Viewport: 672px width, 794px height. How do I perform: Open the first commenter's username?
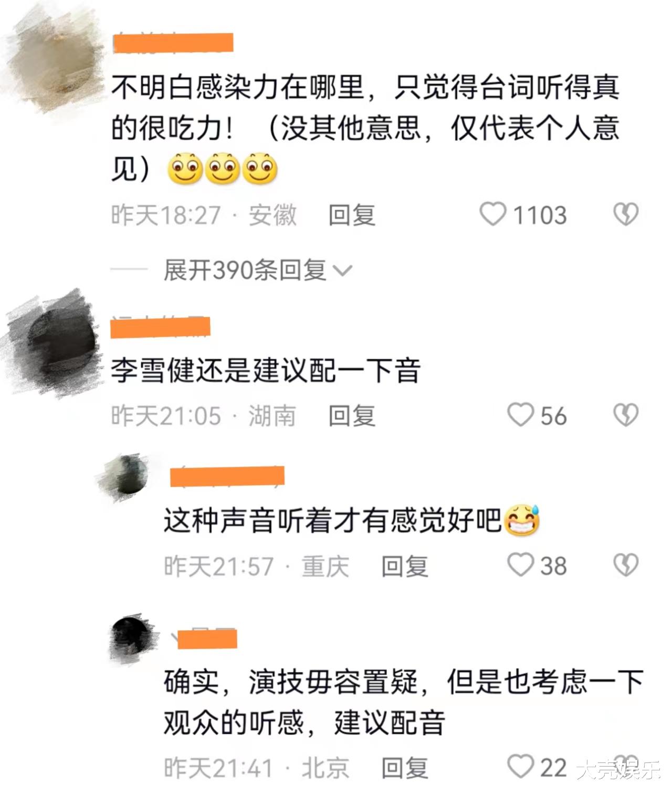(173, 43)
